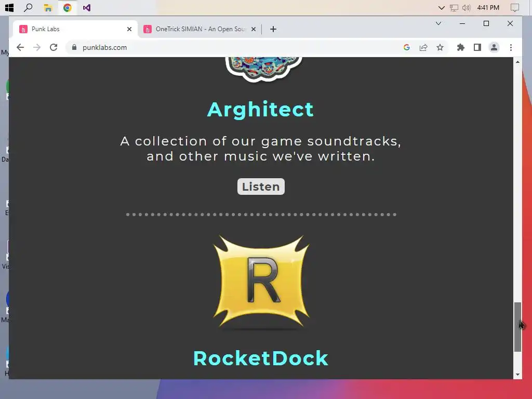Show hidden system tray icons
The width and height of the screenshot is (532, 399).
[x=442, y=8]
